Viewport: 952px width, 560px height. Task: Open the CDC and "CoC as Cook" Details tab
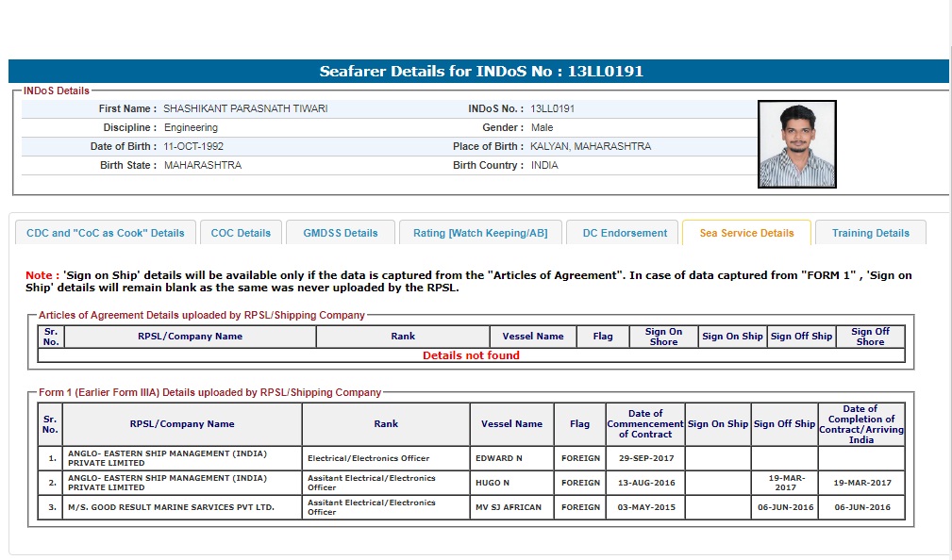(106, 233)
